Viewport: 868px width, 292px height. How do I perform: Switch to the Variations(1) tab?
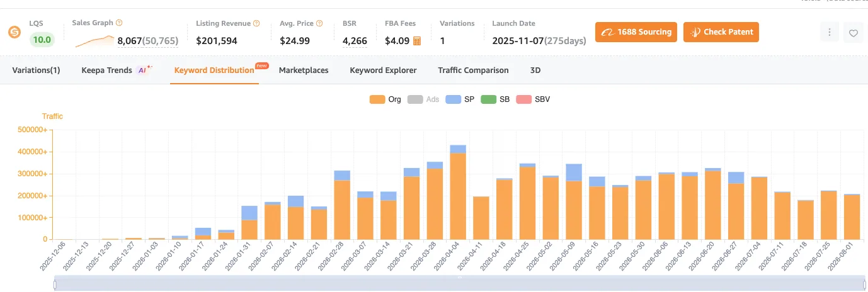coord(36,70)
